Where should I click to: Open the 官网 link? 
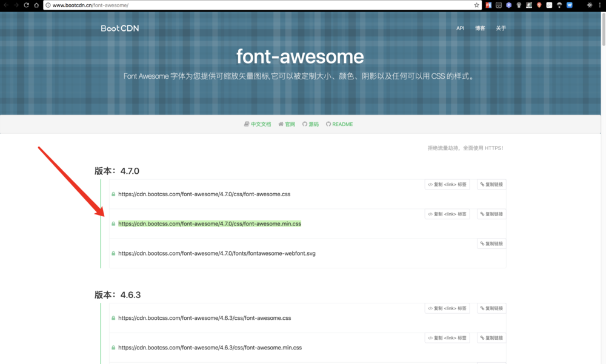pyautogui.click(x=287, y=124)
